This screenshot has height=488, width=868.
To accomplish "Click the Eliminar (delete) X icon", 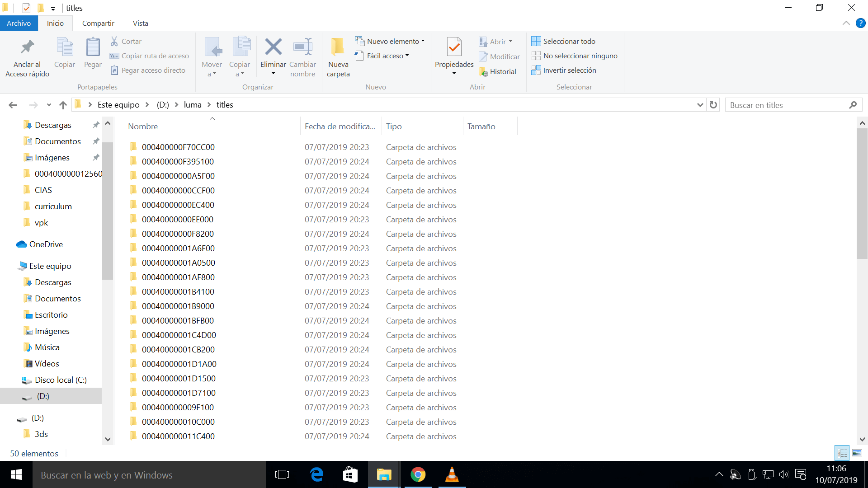I will click(273, 47).
